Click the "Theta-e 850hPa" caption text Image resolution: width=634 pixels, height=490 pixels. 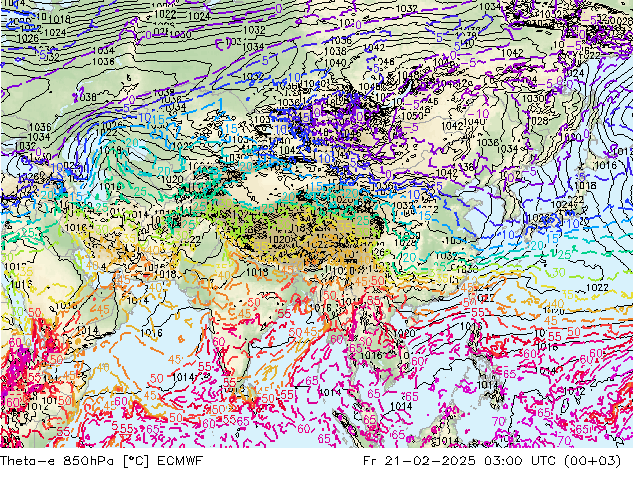click(x=58, y=460)
